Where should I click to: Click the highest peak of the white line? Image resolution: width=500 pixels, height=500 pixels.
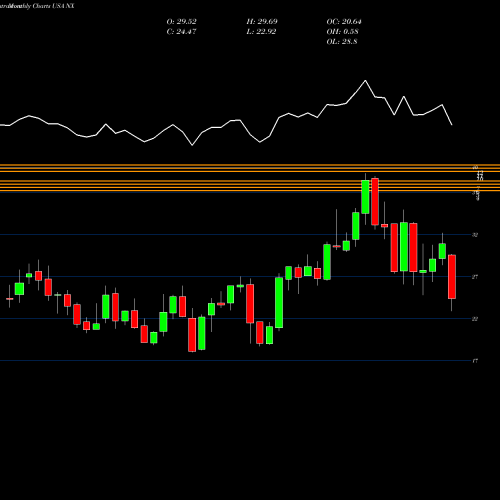coord(365,81)
